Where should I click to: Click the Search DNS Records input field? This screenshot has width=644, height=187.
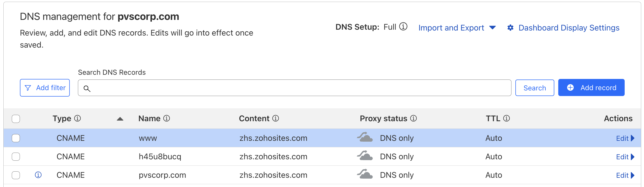pos(294,88)
